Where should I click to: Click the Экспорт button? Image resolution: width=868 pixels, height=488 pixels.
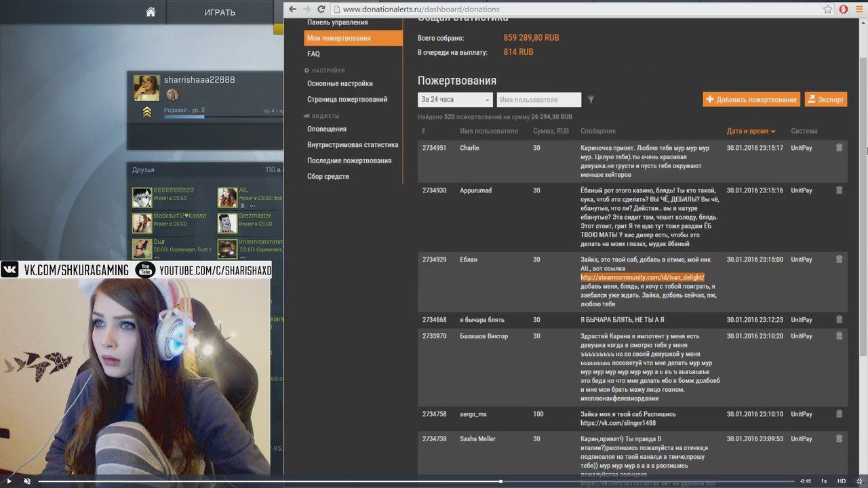[826, 100]
